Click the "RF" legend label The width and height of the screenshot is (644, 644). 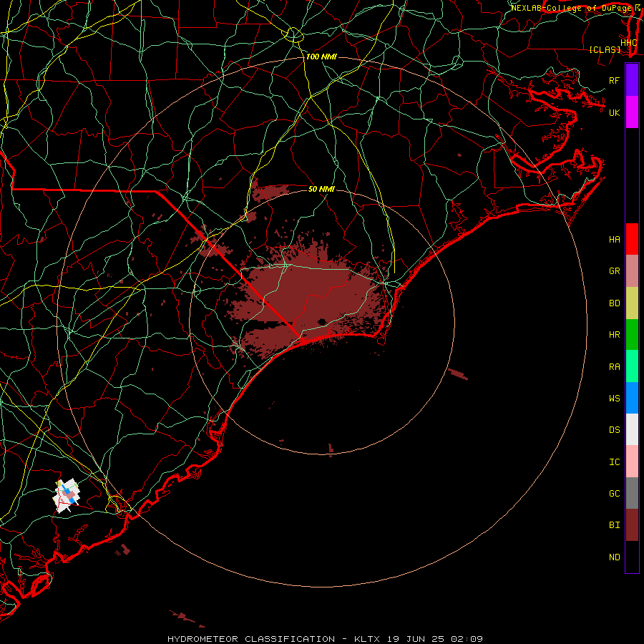614,80
